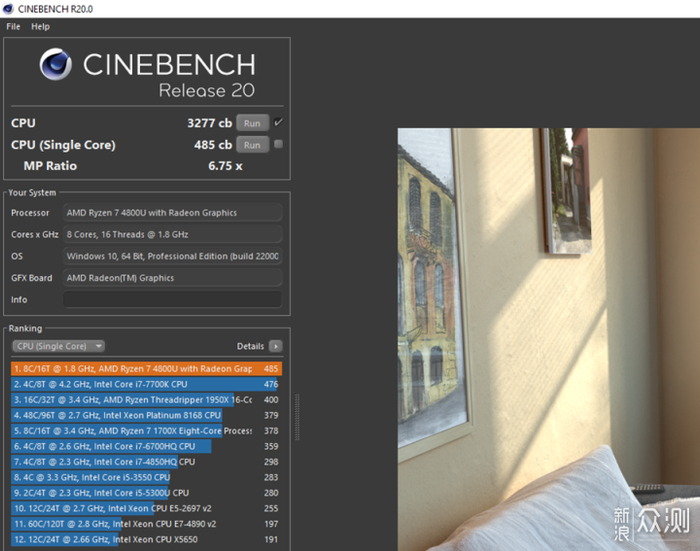Click the rendered room image preview
Viewport: 700px width, 551px height.
click(549, 339)
